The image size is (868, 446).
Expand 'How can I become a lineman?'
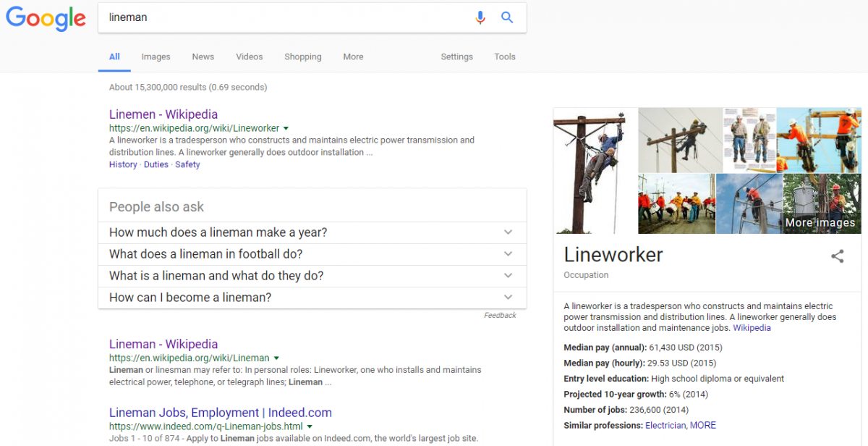(312, 298)
